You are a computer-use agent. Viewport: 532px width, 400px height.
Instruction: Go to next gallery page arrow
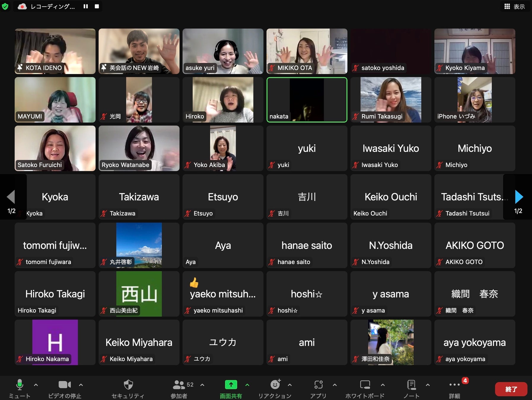(x=519, y=197)
